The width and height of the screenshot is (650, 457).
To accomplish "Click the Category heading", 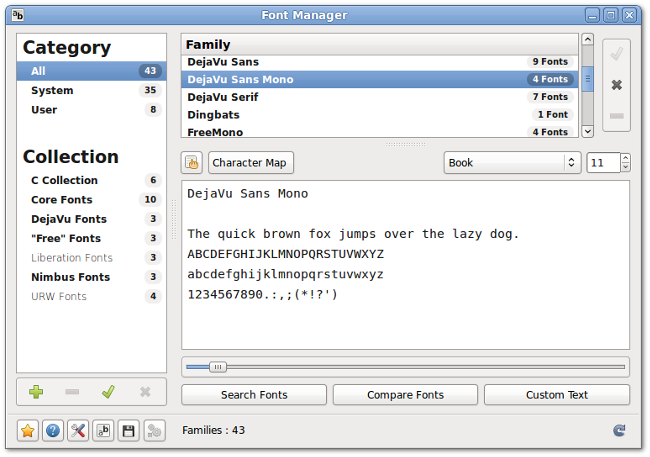I will pyautogui.click(x=67, y=48).
